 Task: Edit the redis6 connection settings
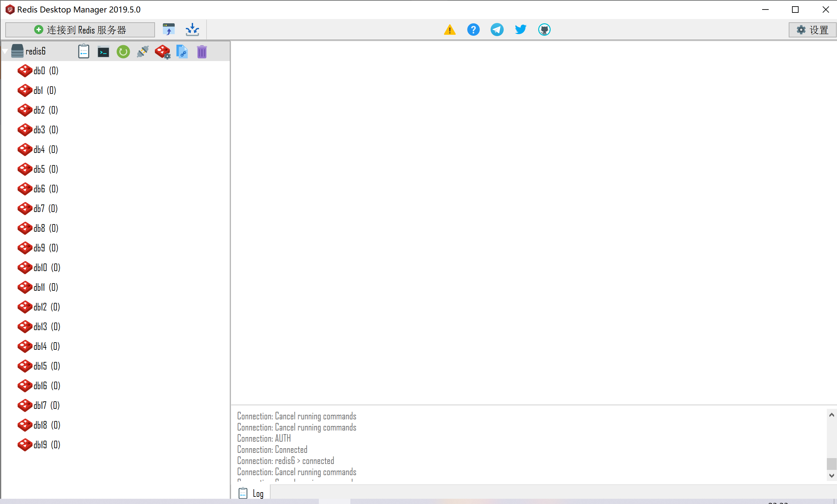(x=162, y=52)
